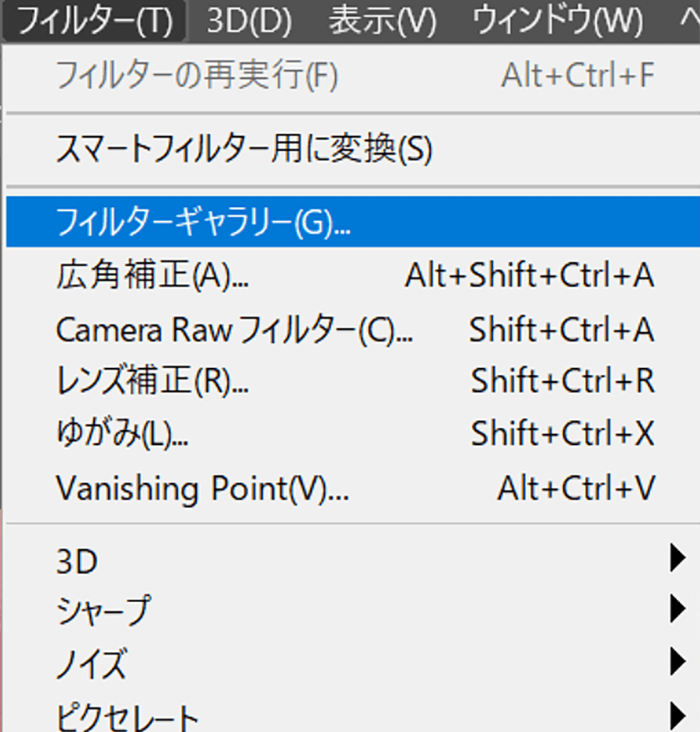Open the 表示(V) menu
The width and height of the screenshot is (700, 732).
click(x=382, y=21)
